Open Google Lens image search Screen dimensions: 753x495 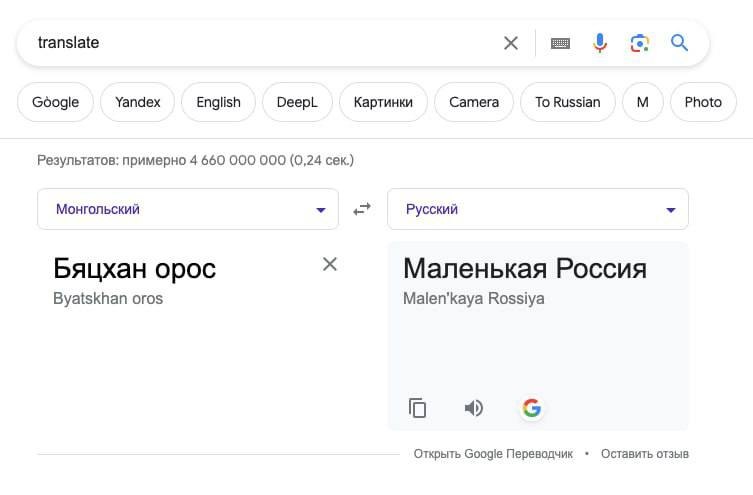[639, 44]
